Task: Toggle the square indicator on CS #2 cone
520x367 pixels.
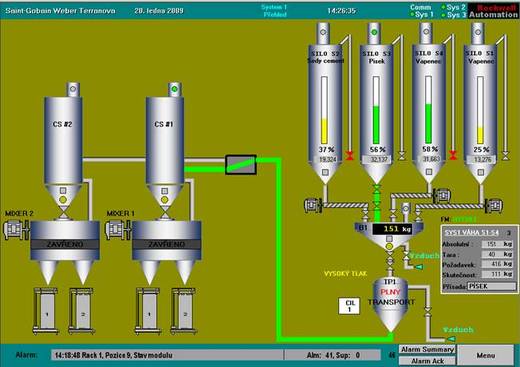Action: (x=63, y=191)
